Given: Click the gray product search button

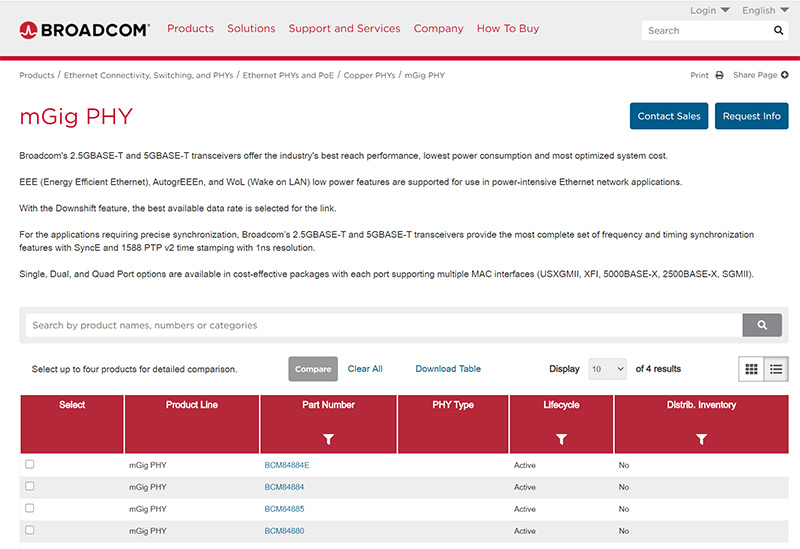Looking at the screenshot, I should [x=762, y=325].
